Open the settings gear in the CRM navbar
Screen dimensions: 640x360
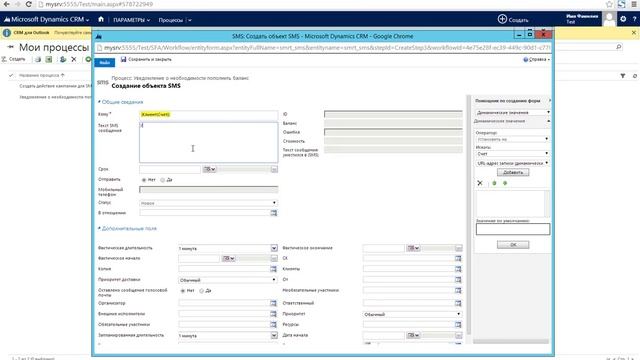623,19
